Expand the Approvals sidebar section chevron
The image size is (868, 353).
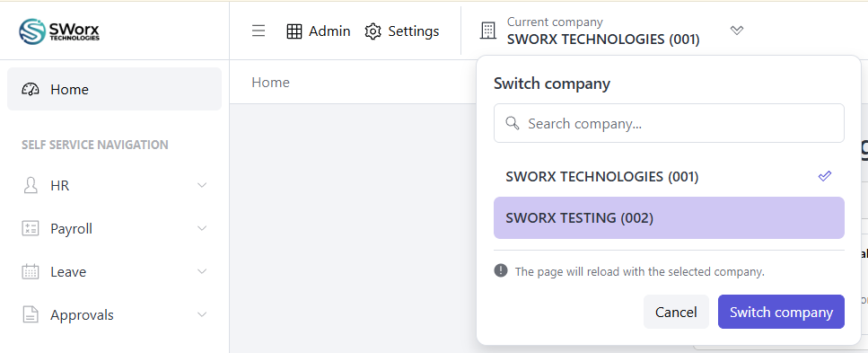click(202, 314)
